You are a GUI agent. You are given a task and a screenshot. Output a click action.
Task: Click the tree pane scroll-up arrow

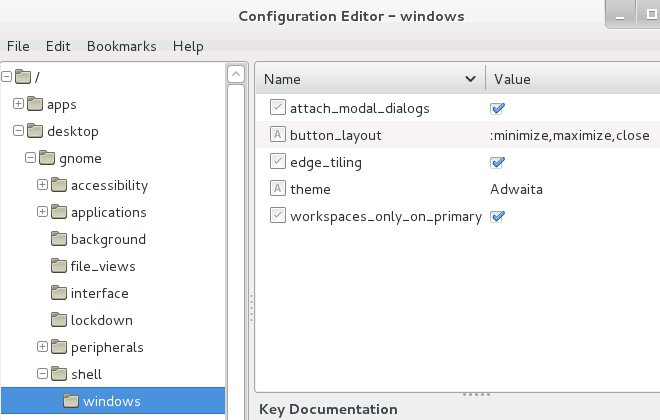(236, 74)
